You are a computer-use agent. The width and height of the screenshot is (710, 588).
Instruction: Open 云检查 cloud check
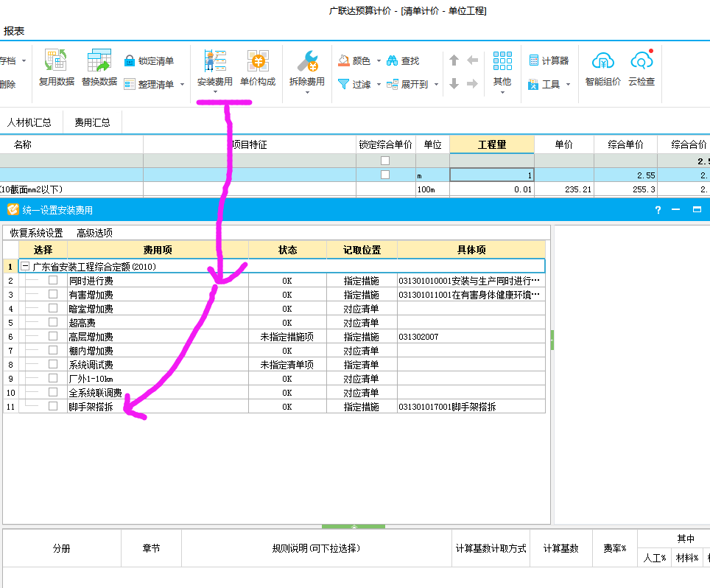coord(642,68)
